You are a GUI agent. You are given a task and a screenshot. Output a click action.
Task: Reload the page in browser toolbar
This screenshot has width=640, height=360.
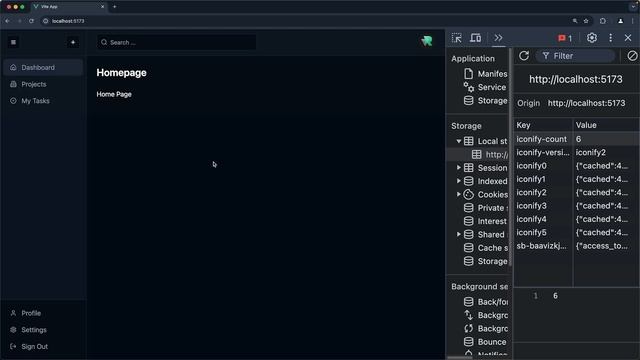pos(31,21)
